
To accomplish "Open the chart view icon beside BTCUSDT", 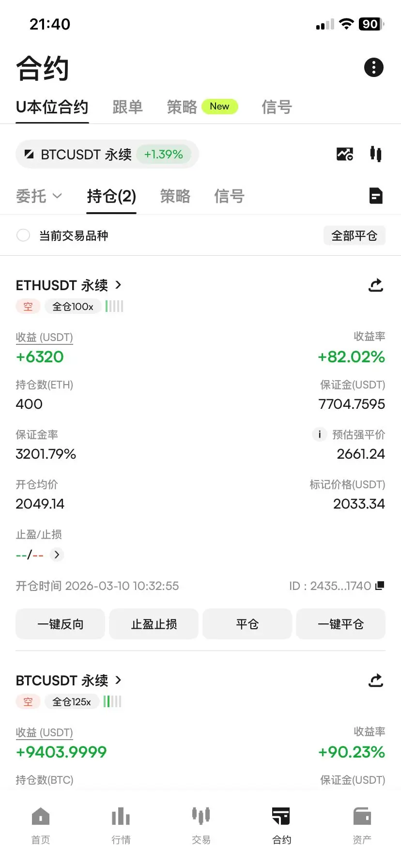I will (345, 154).
